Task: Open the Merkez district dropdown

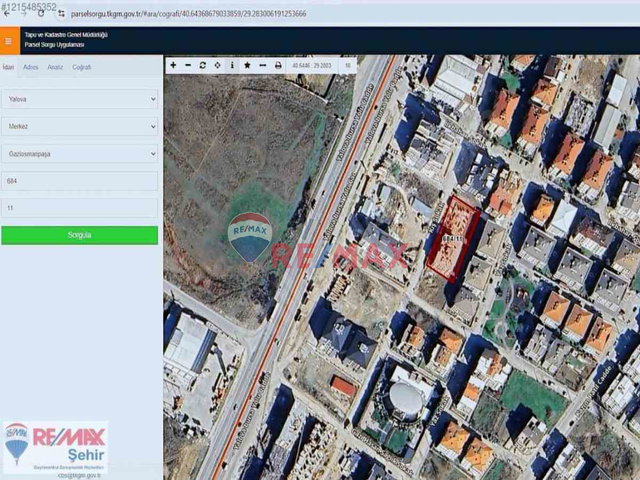Action: pyautogui.click(x=80, y=127)
